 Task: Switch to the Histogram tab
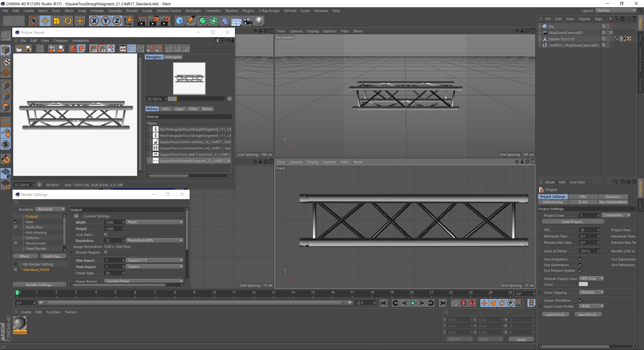coord(173,57)
